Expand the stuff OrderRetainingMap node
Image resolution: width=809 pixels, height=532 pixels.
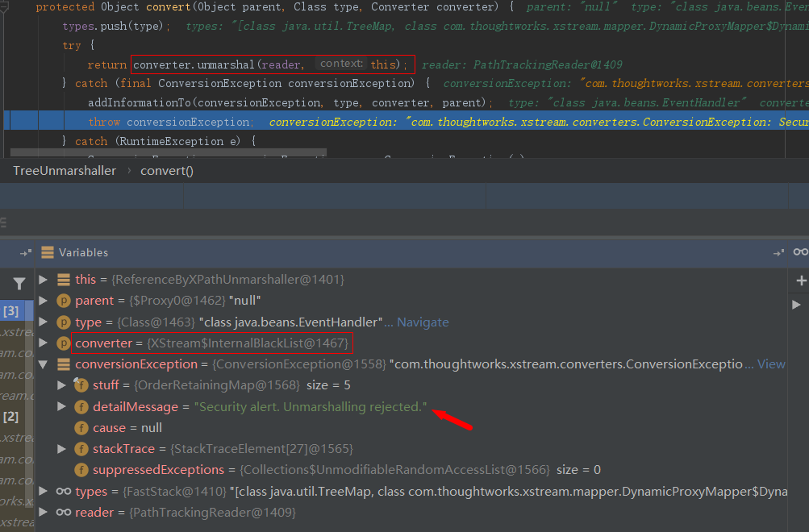[62, 385]
